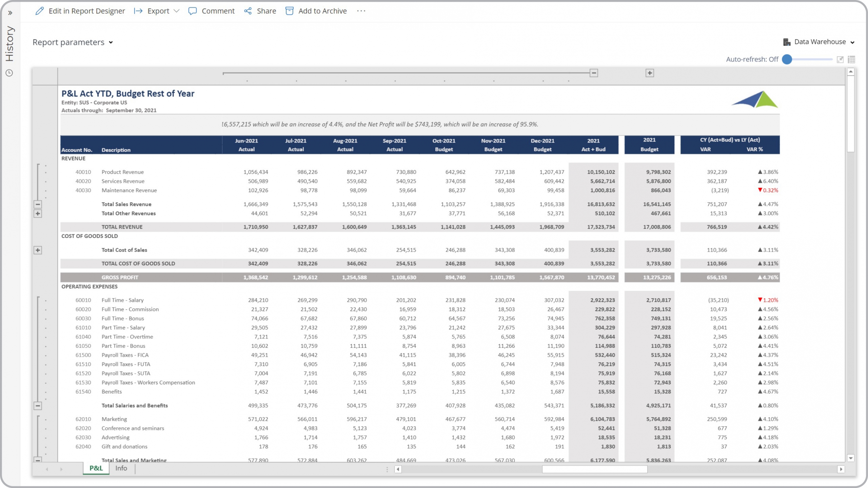868x488 pixels.
Task: Click the Export arrow icon
Action: pyautogui.click(x=138, y=11)
